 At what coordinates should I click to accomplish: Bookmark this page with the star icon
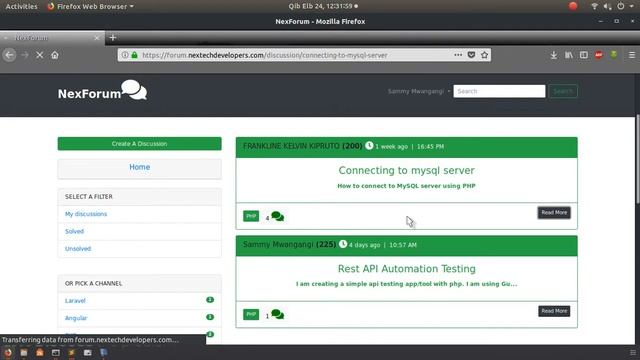point(484,55)
